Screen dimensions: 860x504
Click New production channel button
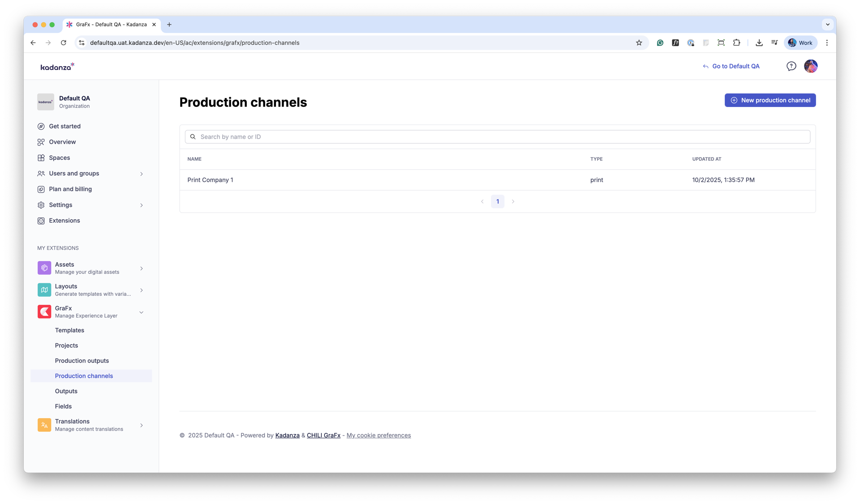(x=770, y=100)
